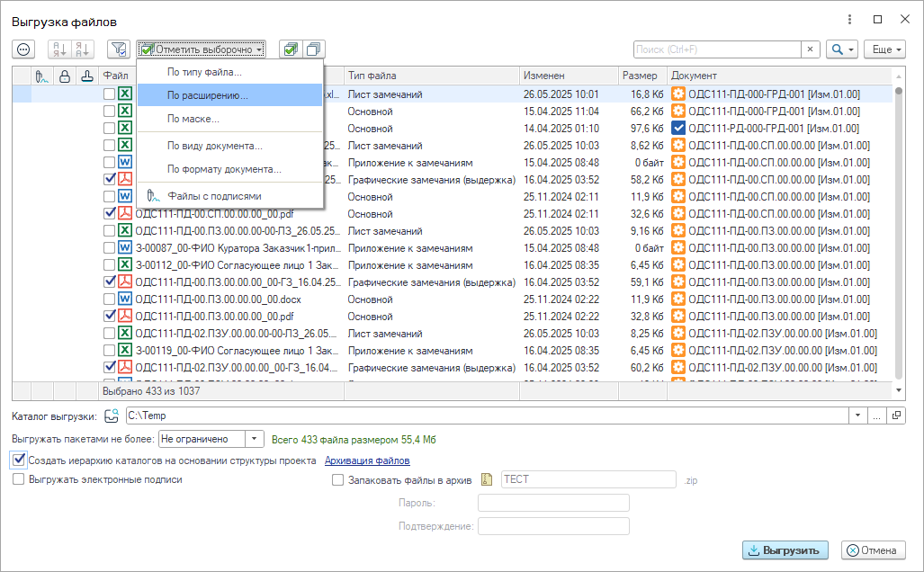Click the export folder icon beside Каталог выгрузки
The width and height of the screenshot is (924, 572).
[112, 416]
